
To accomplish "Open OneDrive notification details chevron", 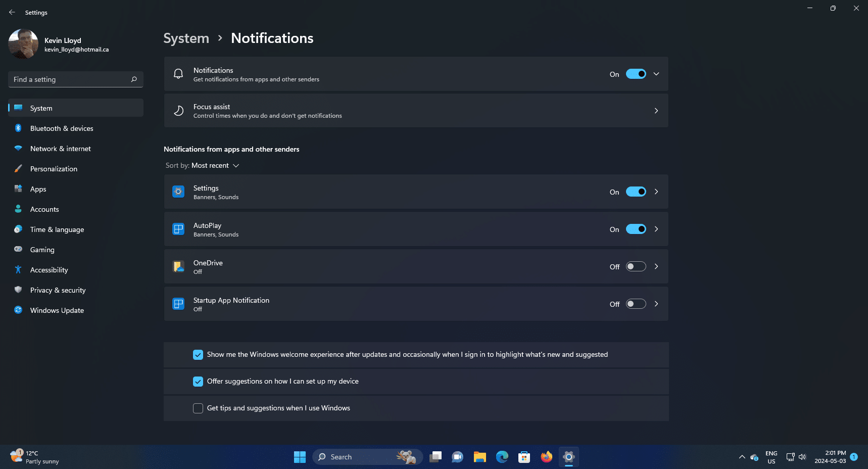I will [x=656, y=266].
